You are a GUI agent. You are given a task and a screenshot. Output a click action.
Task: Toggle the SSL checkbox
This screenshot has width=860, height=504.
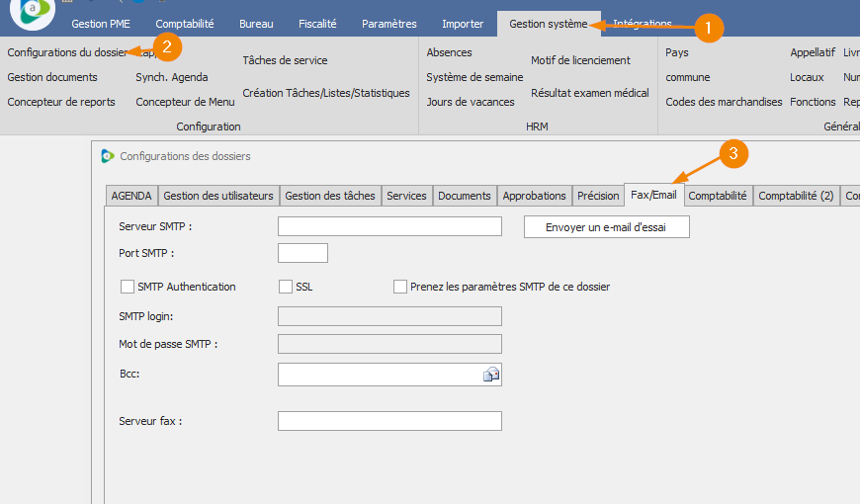click(286, 287)
